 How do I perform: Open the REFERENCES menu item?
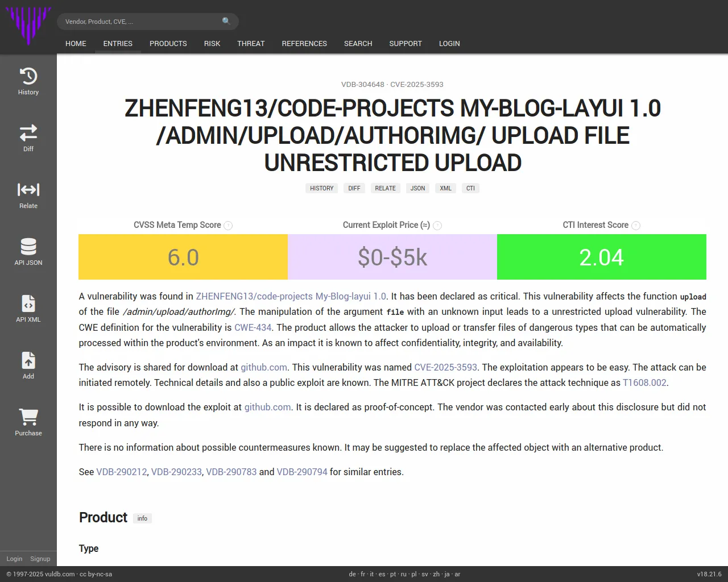[x=304, y=43]
